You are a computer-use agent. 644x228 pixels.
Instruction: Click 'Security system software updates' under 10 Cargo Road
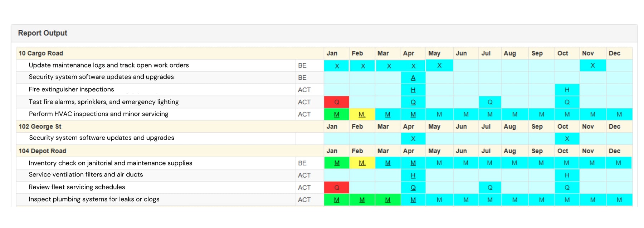[x=101, y=77]
